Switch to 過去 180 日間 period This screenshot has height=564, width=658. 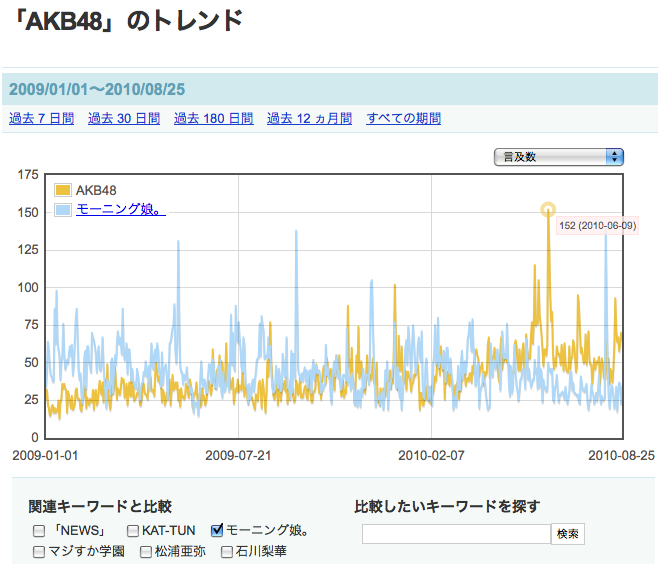[214, 119]
